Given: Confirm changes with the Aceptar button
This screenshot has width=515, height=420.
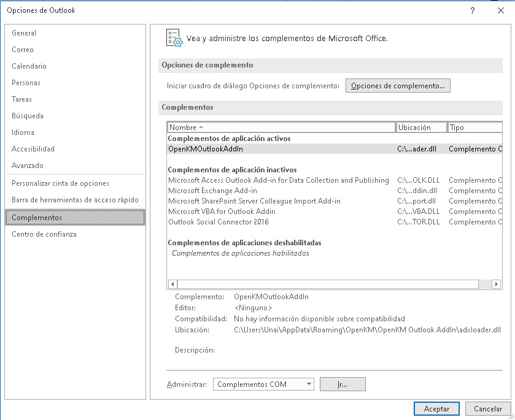Looking at the screenshot, I should point(436,408).
